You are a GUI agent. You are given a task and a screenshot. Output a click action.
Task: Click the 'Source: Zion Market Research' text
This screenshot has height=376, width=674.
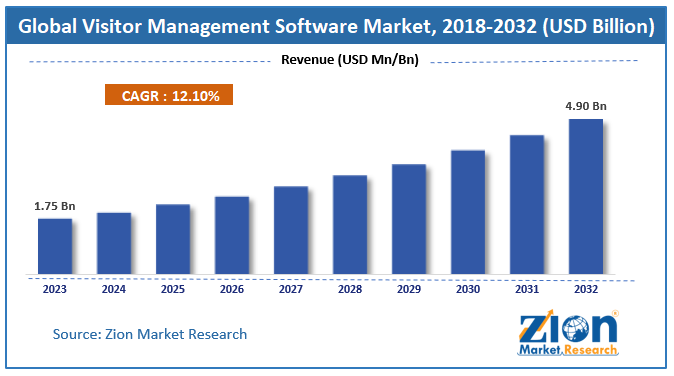[x=150, y=334]
